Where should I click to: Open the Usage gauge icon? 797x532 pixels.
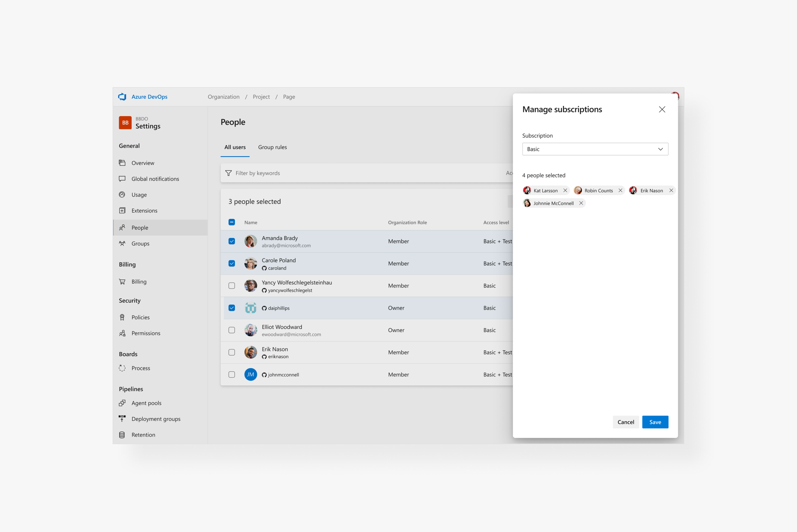(x=122, y=194)
